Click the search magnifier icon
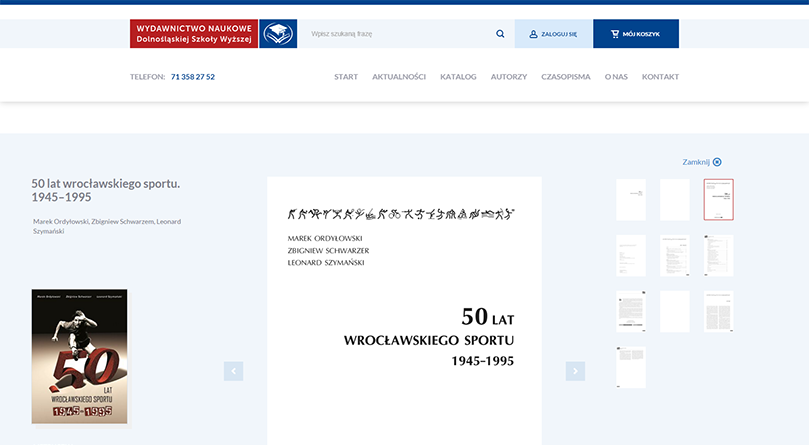The width and height of the screenshot is (809, 445). click(500, 34)
